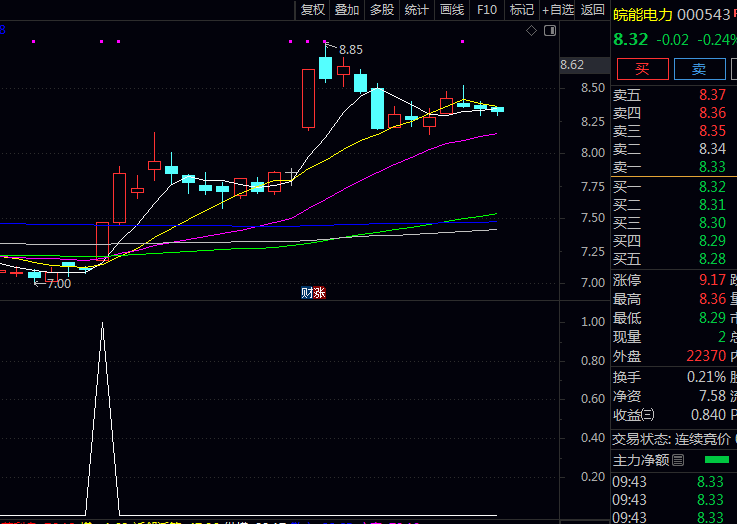Open the 统计 statistics tool
737x524 pixels.
click(417, 10)
